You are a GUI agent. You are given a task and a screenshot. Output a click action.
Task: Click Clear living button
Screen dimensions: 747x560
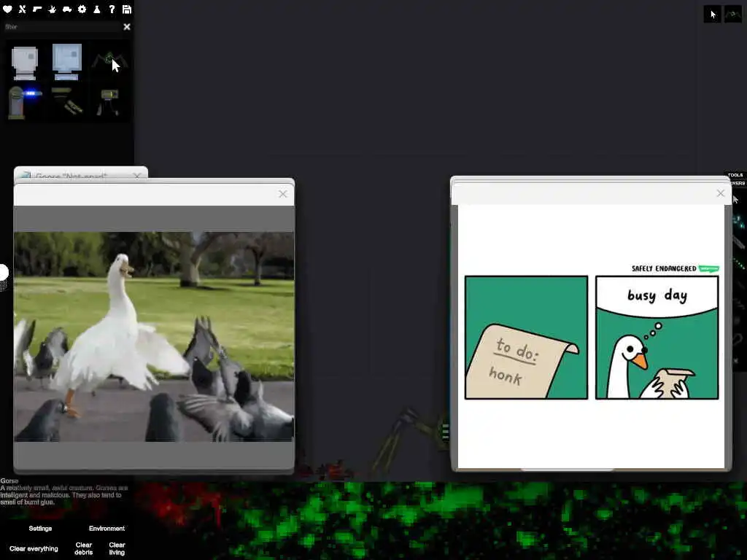pos(117,548)
